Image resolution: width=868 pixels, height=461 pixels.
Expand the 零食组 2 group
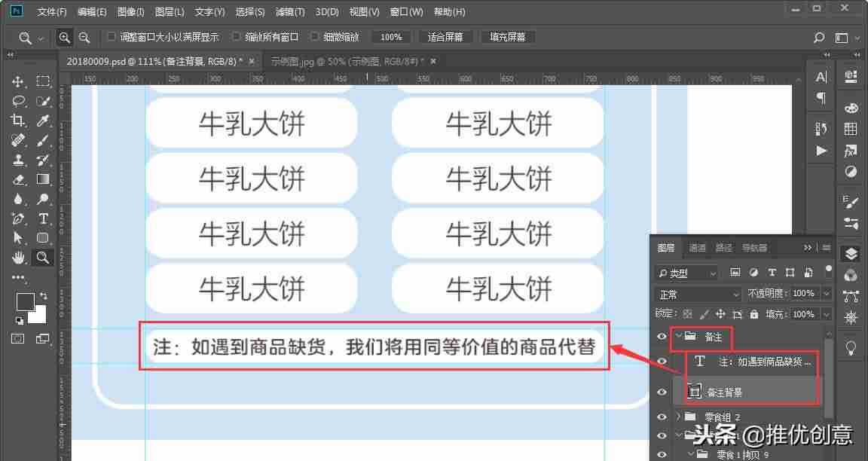click(x=678, y=417)
